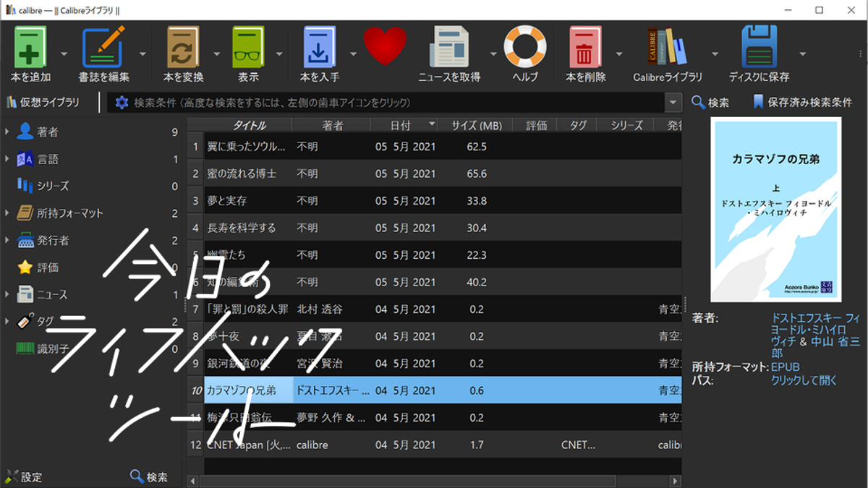The height and width of the screenshot is (488, 868).
Task: Click the カラマゾフの兄弟 cover thumbnail
Action: pos(776,210)
